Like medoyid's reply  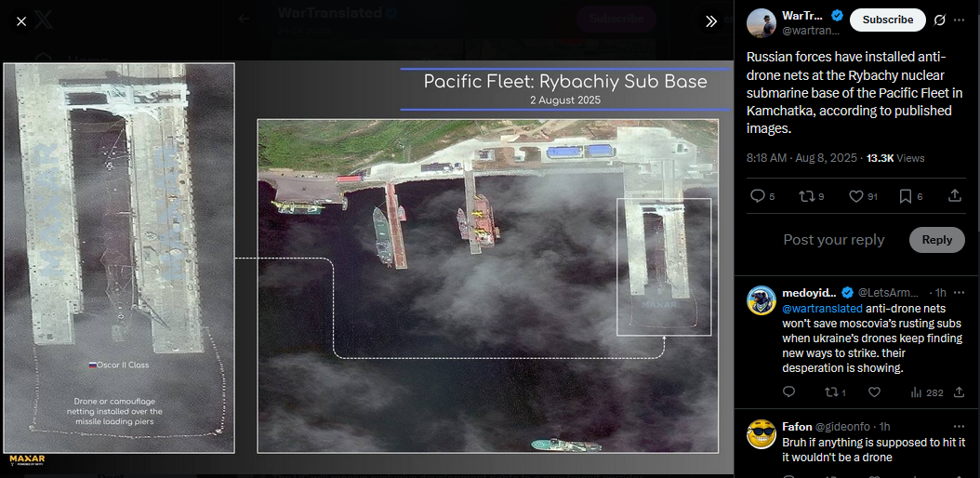click(874, 392)
